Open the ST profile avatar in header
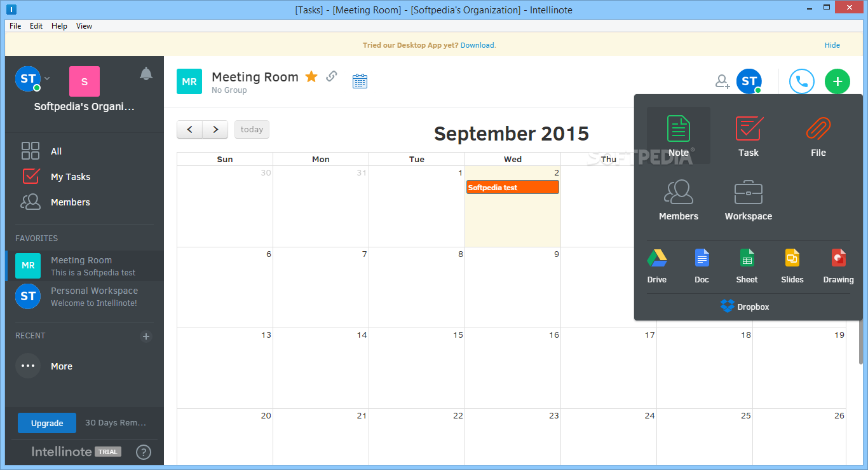This screenshot has height=470, width=868. coord(749,81)
